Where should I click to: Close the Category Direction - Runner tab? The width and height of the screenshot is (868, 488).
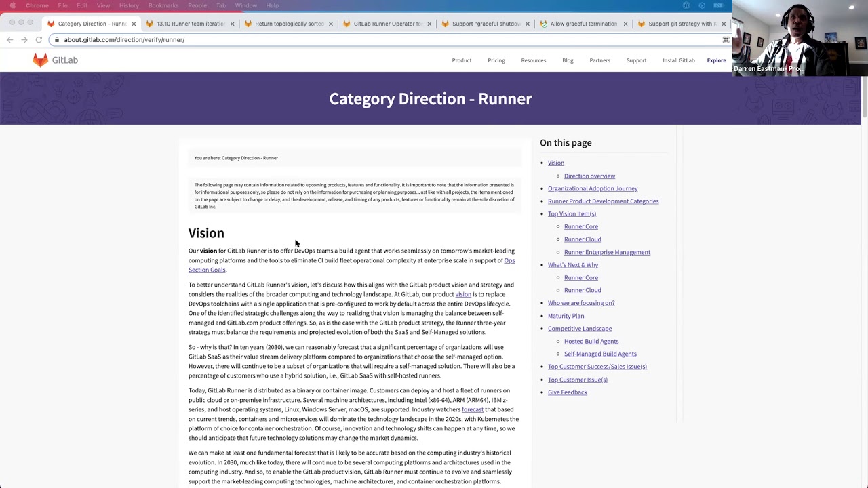point(134,24)
